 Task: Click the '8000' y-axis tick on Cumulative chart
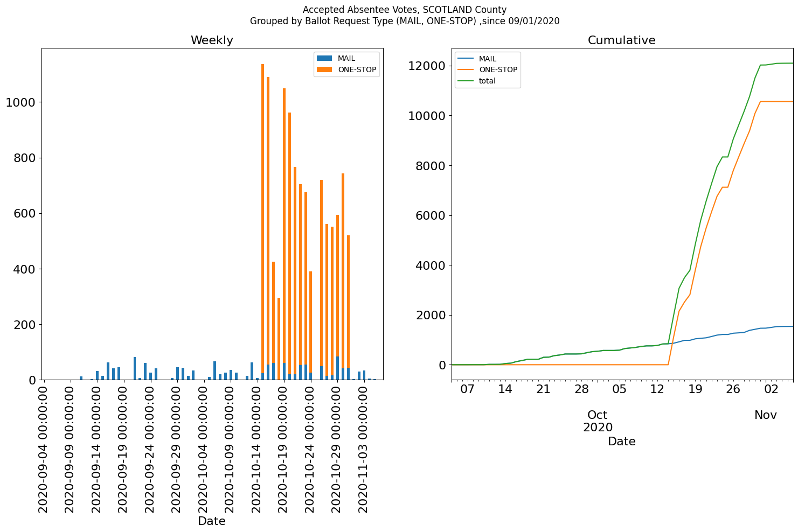(x=431, y=165)
